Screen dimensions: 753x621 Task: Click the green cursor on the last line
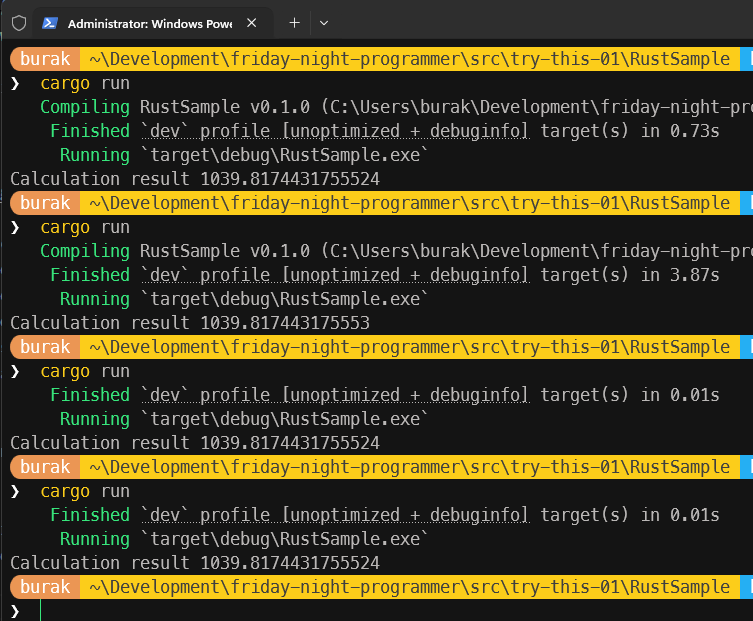pyautogui.click(x=41, y=610)
